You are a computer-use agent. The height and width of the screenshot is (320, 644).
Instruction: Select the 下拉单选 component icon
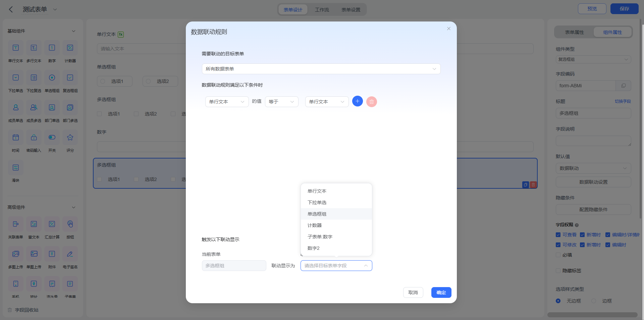point(16,78)
